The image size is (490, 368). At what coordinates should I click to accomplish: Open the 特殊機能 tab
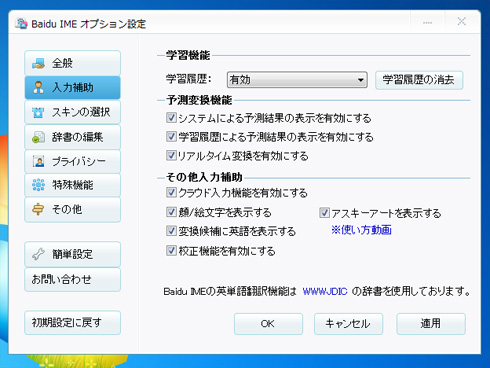pos(72,185)
